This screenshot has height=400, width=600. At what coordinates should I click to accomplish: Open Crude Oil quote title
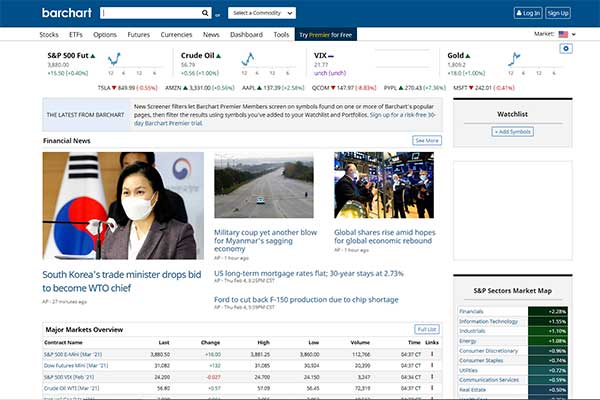click(x=197, y=56)
